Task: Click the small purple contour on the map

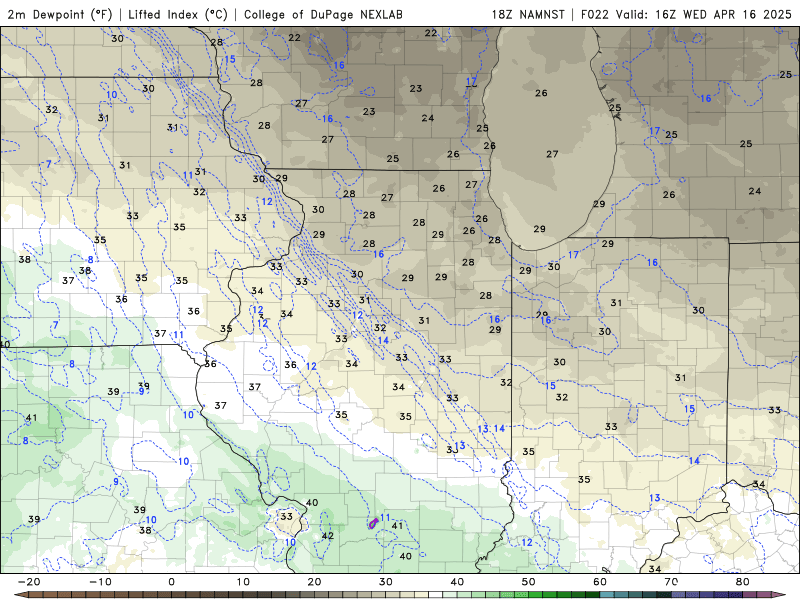Action: coord(373,522)
